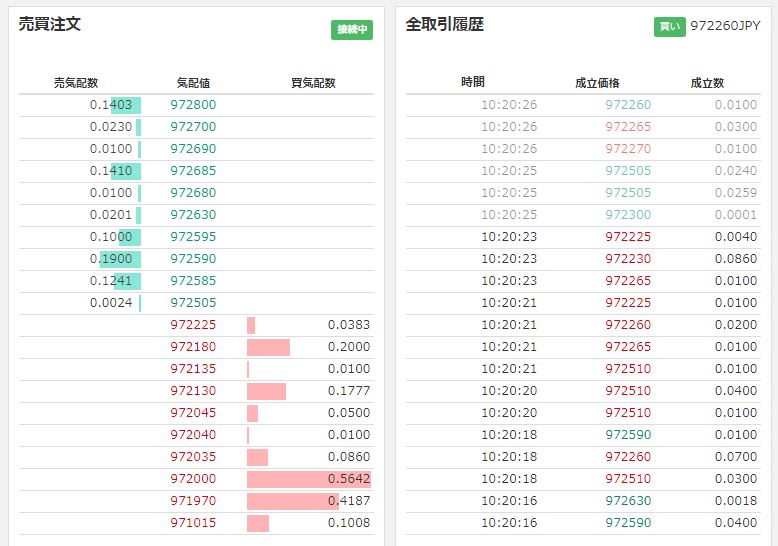
Task: Click the 成立数 column header
Action: coord(707,83)
